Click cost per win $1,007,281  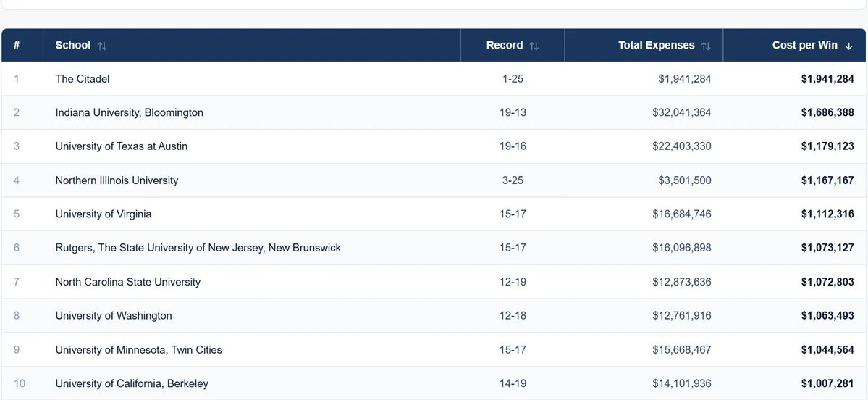click(827, 383)
